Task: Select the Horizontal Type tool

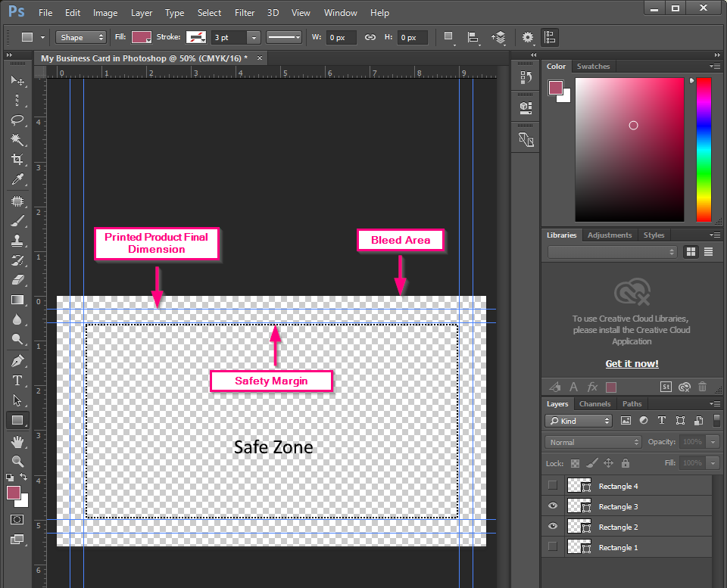Action: tap(18, 380)
